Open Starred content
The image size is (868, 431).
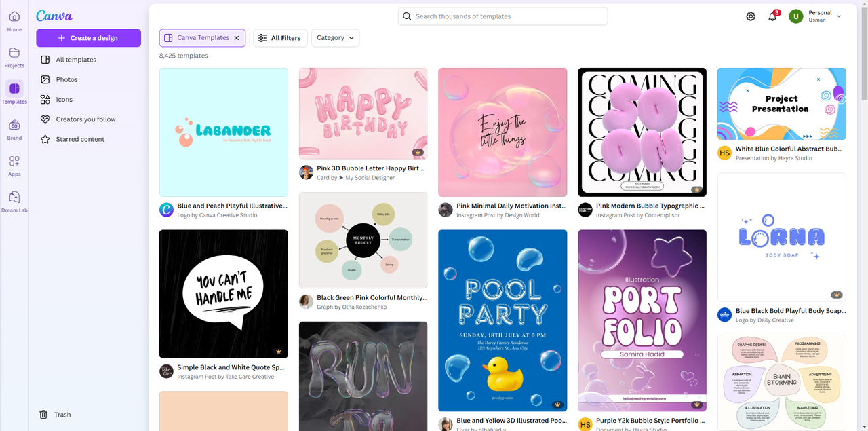coord(88,139)
